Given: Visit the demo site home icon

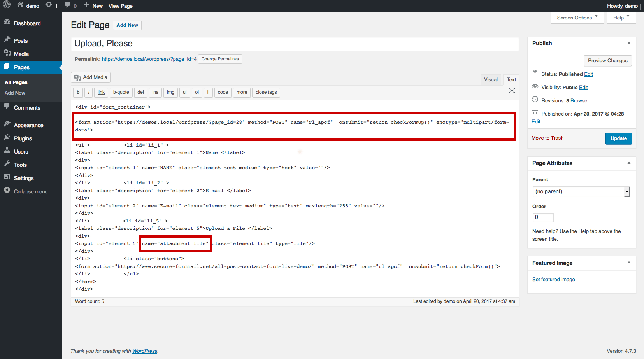Looking at the screenshot, I should 20,5.
